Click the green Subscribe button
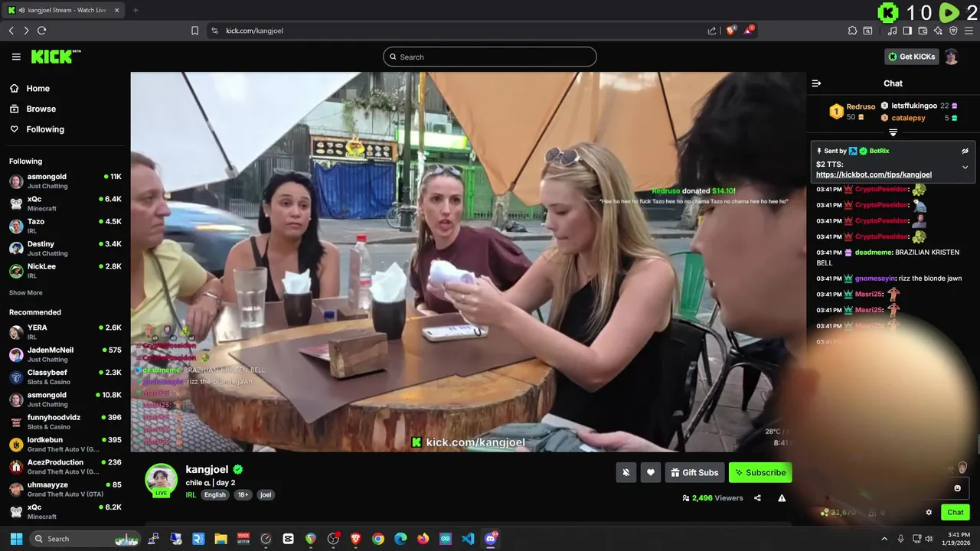980x551 pixels. click(760, 472)
